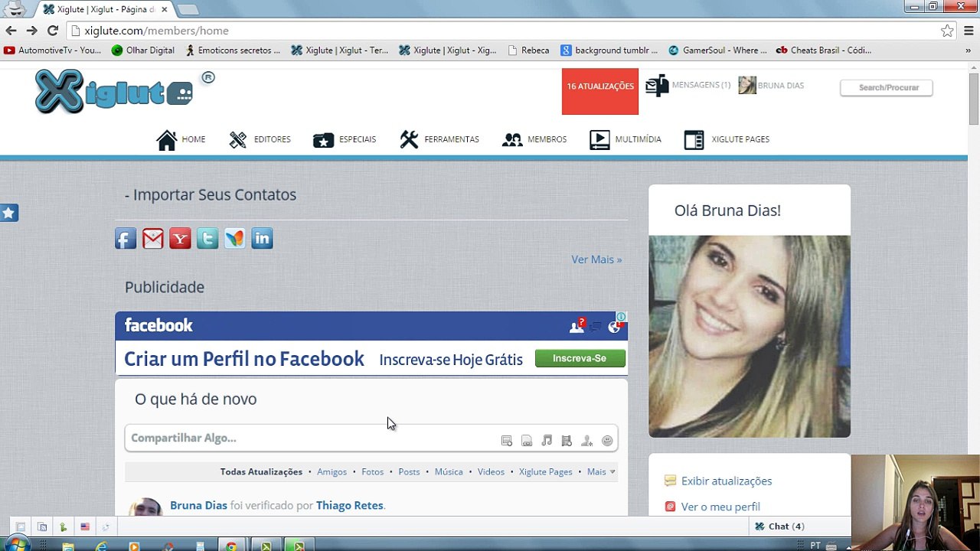Click the address bar URL
Screen dimensions: 980x551
click(156, 31)
